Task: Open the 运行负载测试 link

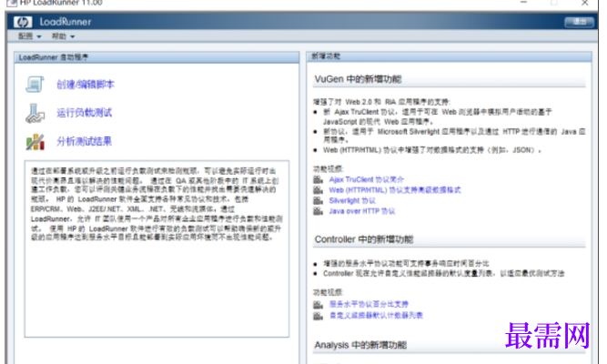Action: [85, 113]
